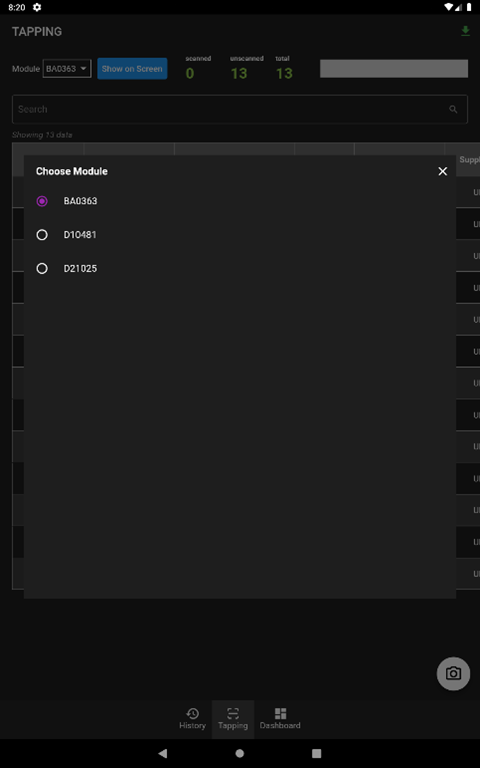Viewport: 480px width, 768px height.
Task: Click the gray progress bar
Action: [x=394, y=69]
